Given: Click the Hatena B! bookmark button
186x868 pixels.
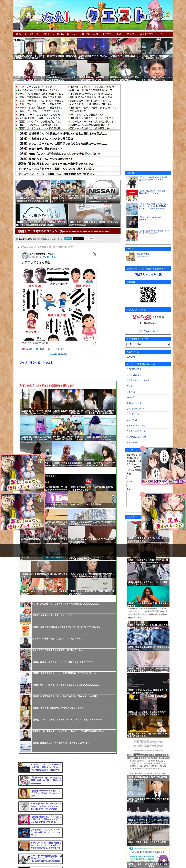Looking at the screenshot, I should coord(68,239).
